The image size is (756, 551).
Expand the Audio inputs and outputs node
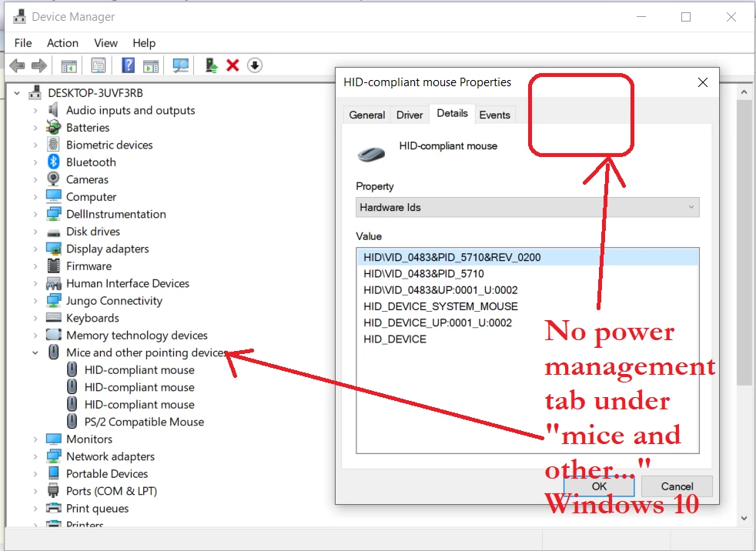35,110
